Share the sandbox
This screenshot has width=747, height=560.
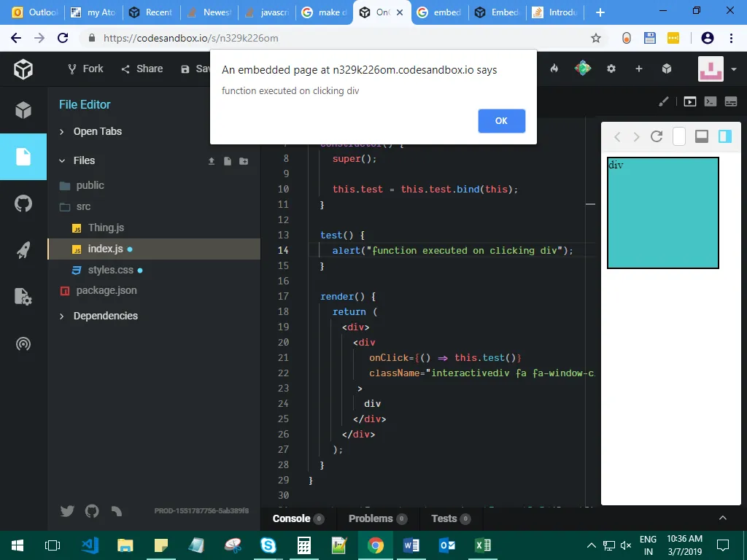click(142, 69)
